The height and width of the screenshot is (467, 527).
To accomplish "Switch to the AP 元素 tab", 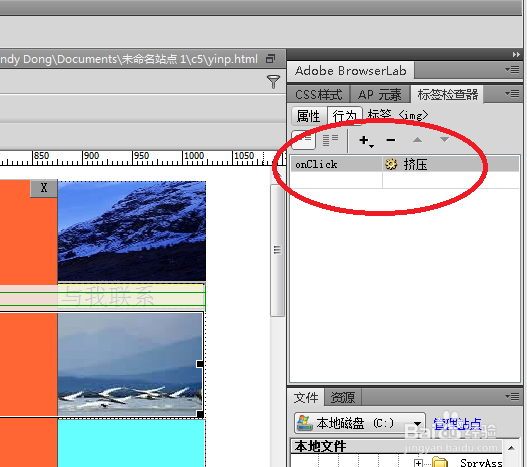I will coord(380,95).
